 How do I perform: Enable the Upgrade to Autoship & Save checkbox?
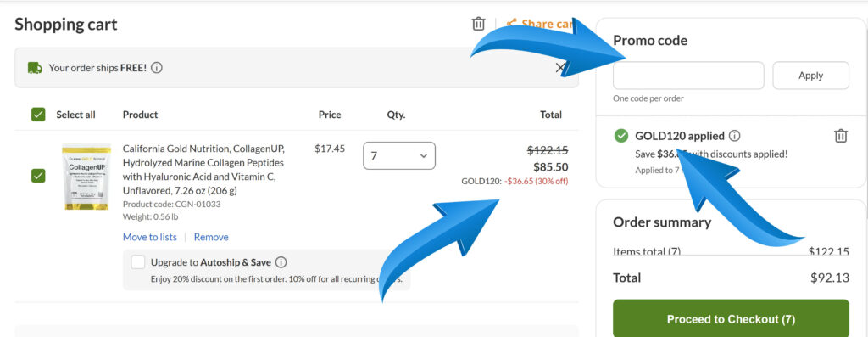tap(138, 262)
